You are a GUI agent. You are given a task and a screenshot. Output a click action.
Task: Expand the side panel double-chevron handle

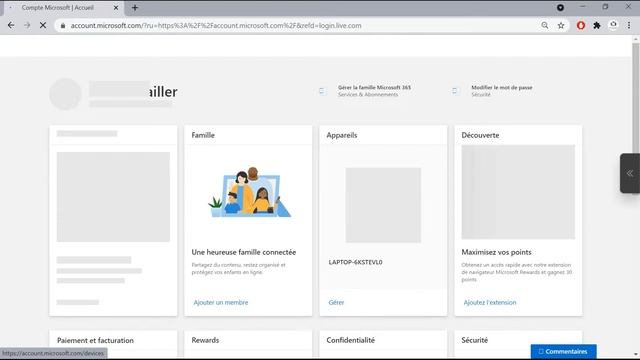tap(630, 173)
